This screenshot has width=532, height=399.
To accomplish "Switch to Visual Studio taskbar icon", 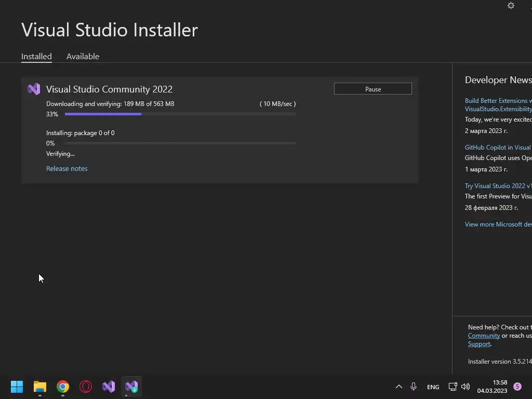I will (x=109, y=387).
